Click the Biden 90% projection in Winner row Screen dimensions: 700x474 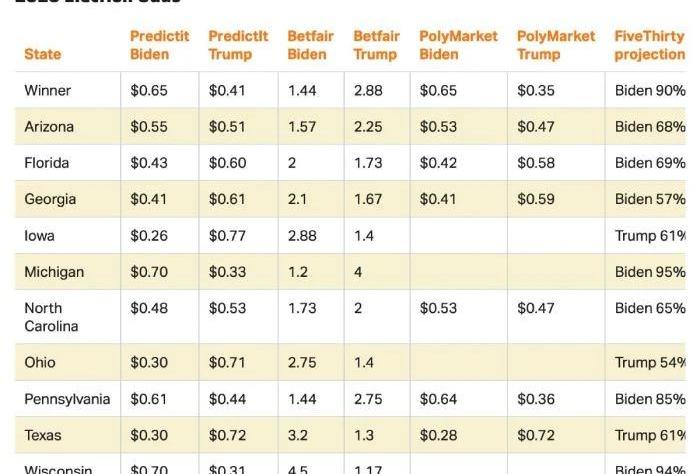click(650, 91)
